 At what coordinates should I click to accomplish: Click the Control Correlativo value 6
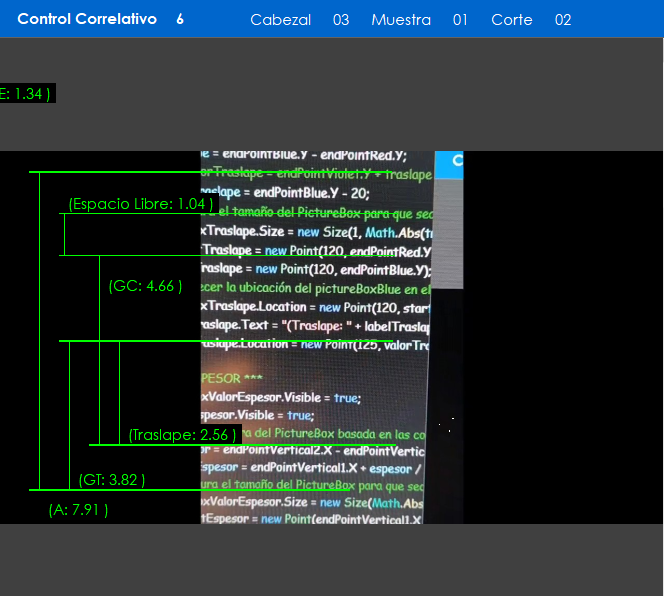click(x=180, y=19)
